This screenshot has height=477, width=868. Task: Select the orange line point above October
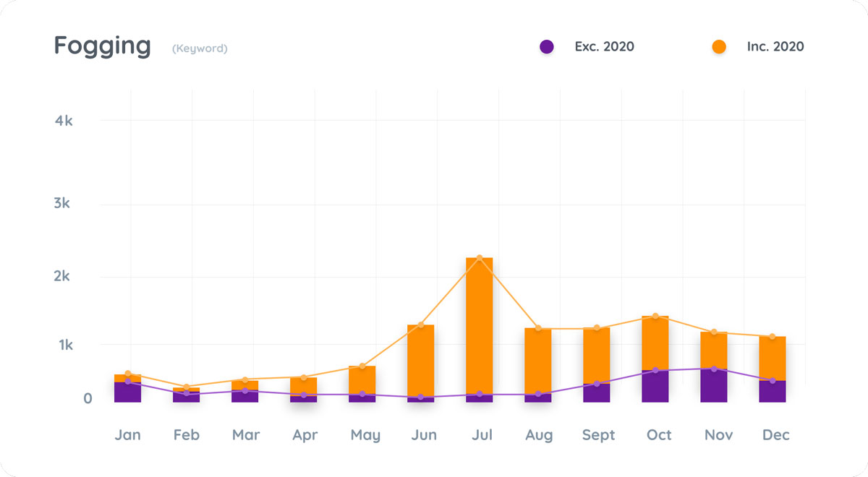click(655, 316)
